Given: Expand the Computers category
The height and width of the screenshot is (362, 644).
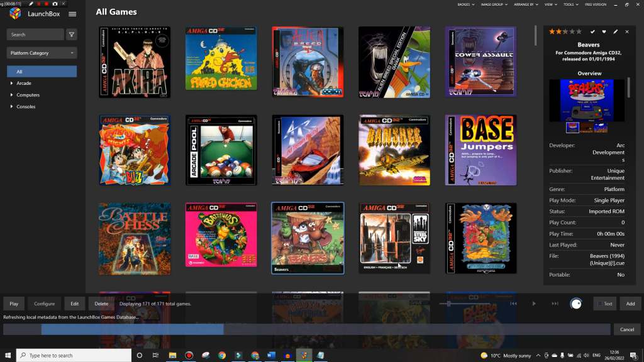Looking at the screenshot, I should pyautogui.click(x=11, y=95).
